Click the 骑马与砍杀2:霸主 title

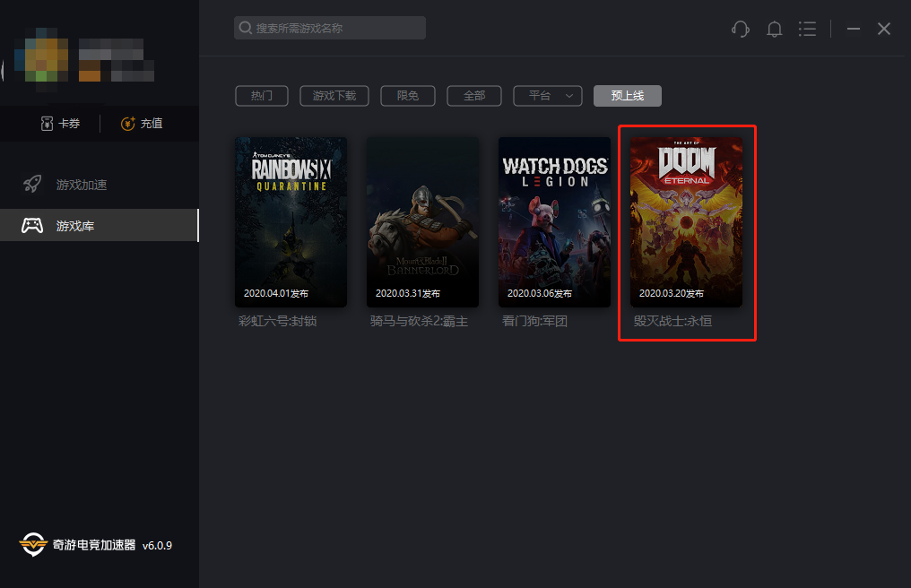[419, 321]
